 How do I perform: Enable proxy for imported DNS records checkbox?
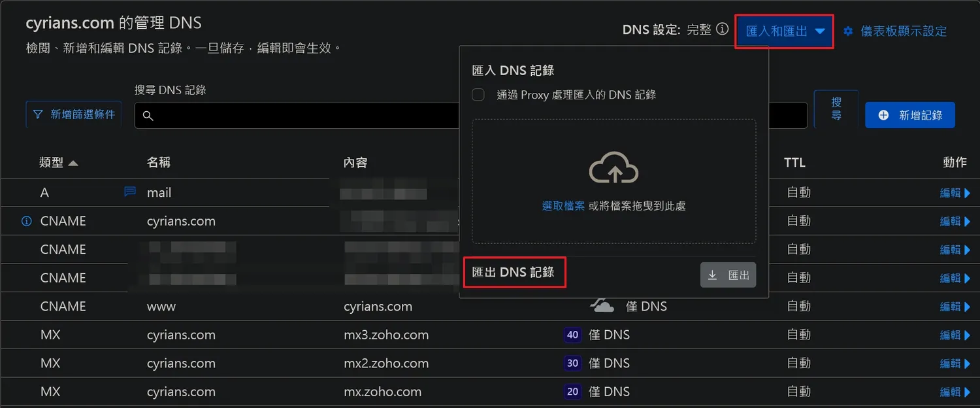point(478,95)
